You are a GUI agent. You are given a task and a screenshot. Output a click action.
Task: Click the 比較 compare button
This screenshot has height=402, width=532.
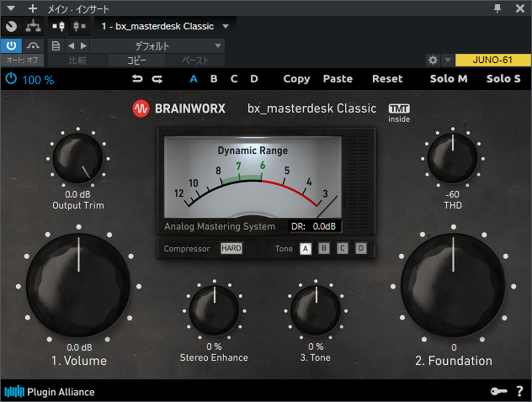coord(77,61)
